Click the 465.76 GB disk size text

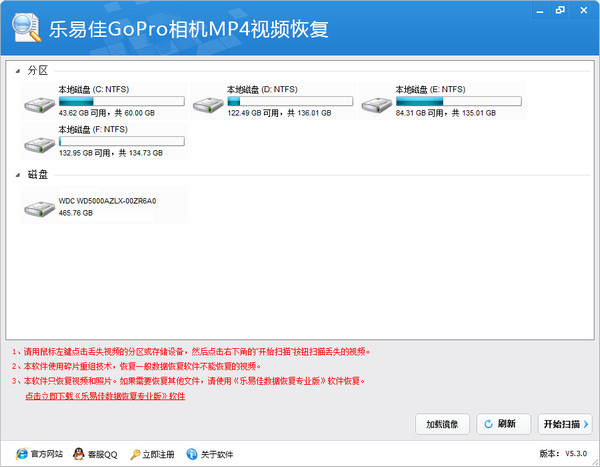click(76, 213)
